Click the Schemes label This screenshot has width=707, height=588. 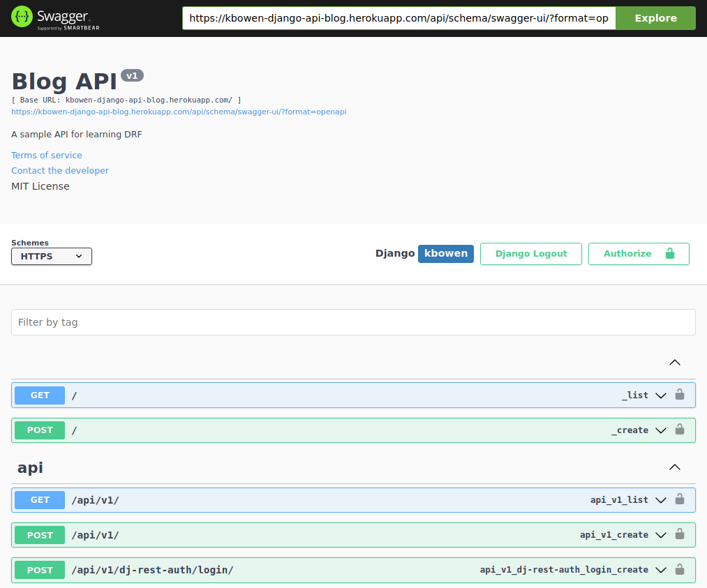click(x=30, y=243)
